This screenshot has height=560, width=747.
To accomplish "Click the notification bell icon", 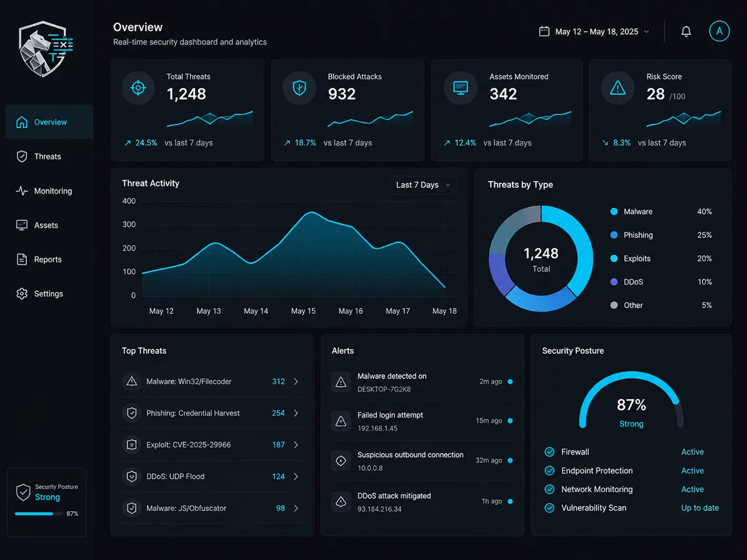I will point(686,31).
